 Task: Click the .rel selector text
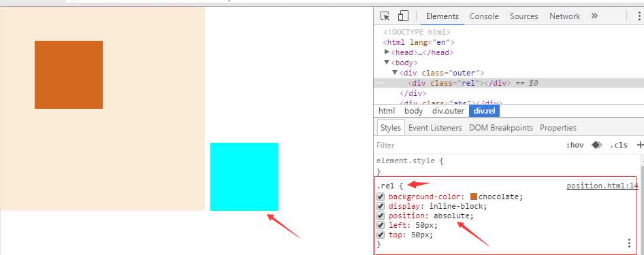(x=385, y=186)
